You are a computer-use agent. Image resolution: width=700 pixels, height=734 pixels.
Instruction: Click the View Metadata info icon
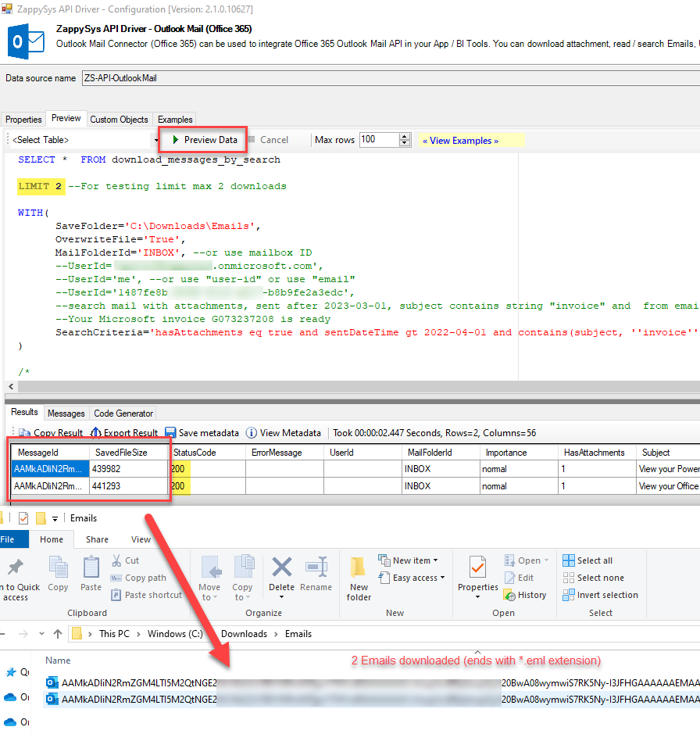point(252,433)
